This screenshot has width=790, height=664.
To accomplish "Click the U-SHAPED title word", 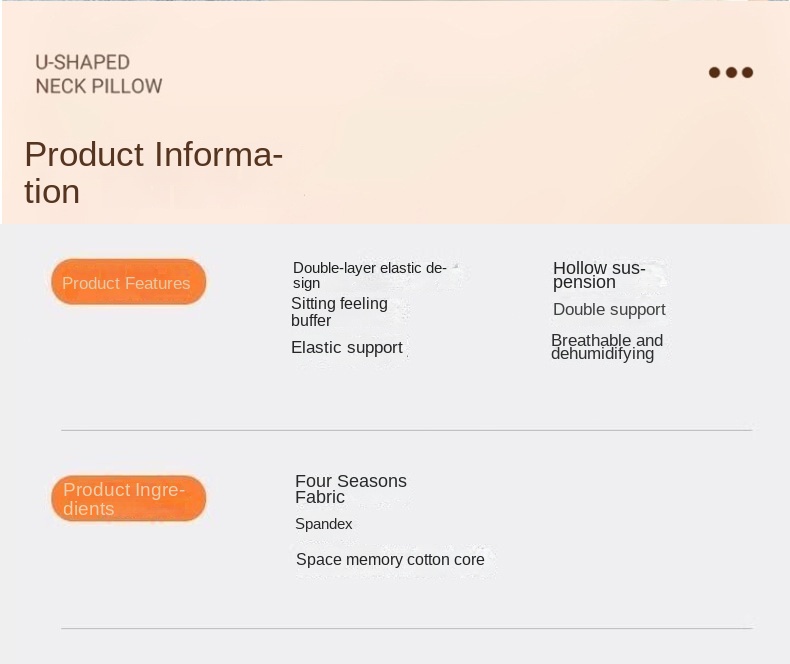I will coord(83,62).
